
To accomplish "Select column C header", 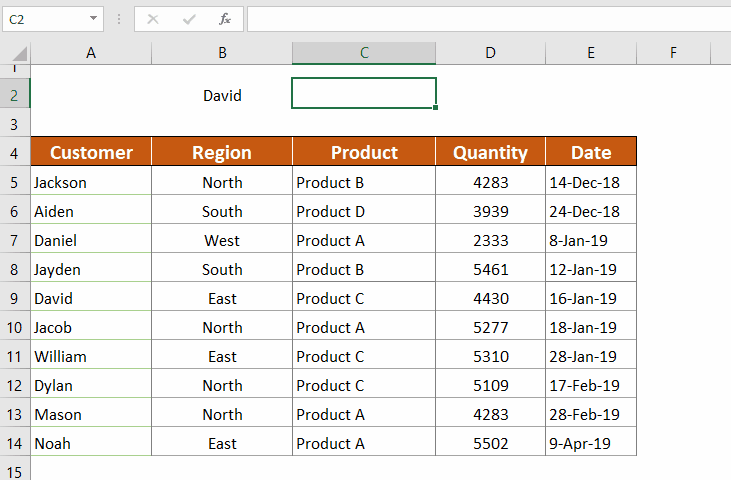I will pyautogui.click(x=364, y=53).
